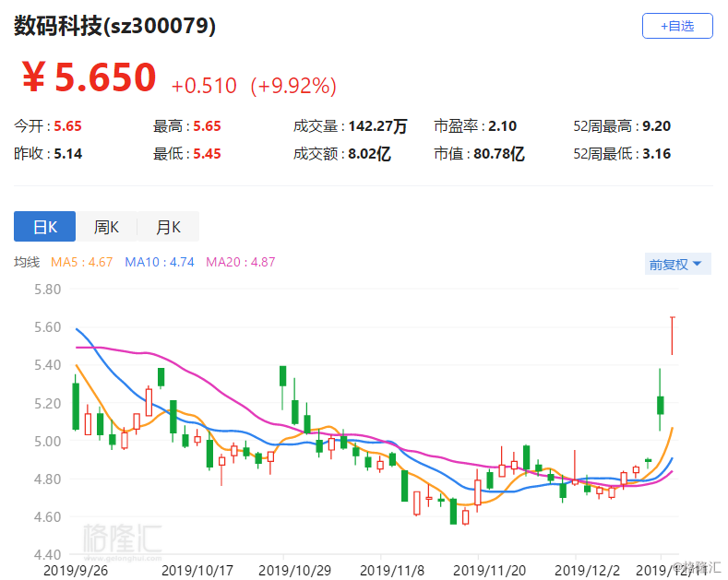Click the 2019/10/17 date axis label
The width and height of the screenshot is (728, 580).
point(197,570)
